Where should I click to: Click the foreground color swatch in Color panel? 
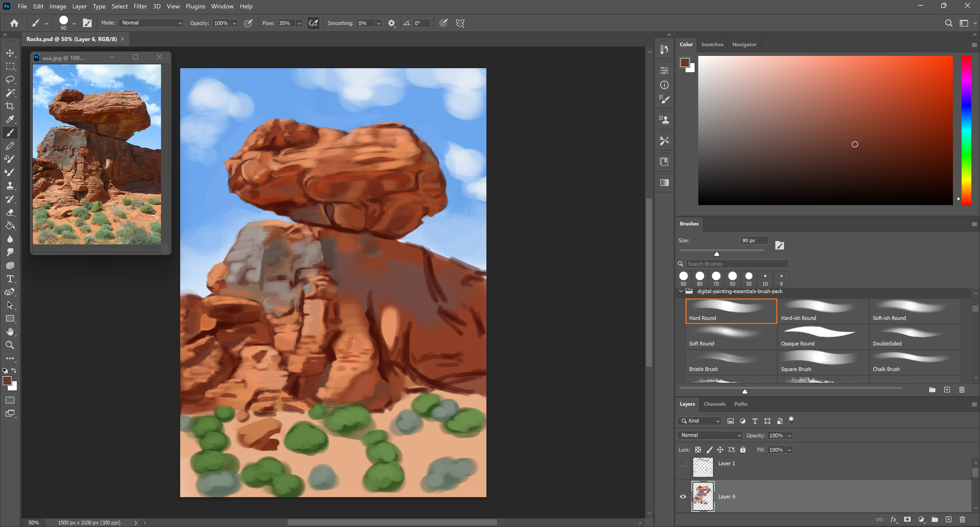685,62
